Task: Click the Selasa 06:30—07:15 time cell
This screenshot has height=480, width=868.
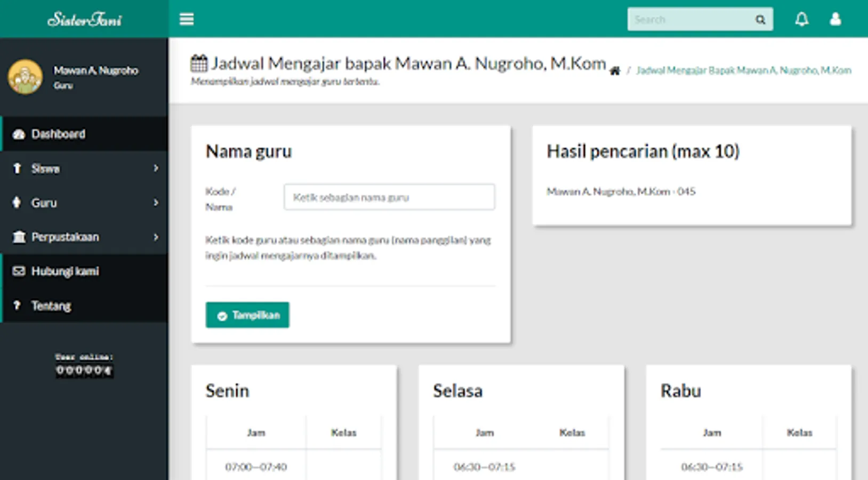Action: click(x=484, y=467)
